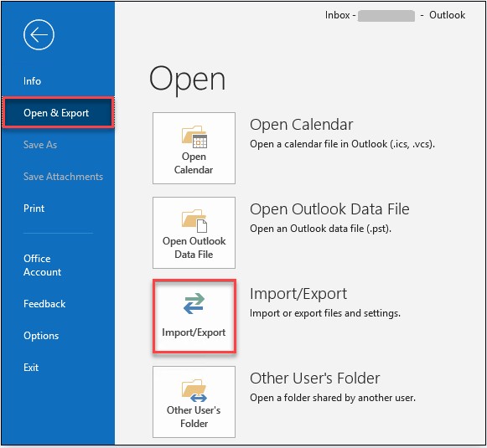The width and height of the screenshot is (487, 448).
Task: Open Office Account settings
Action: click(x=42, y=265)
